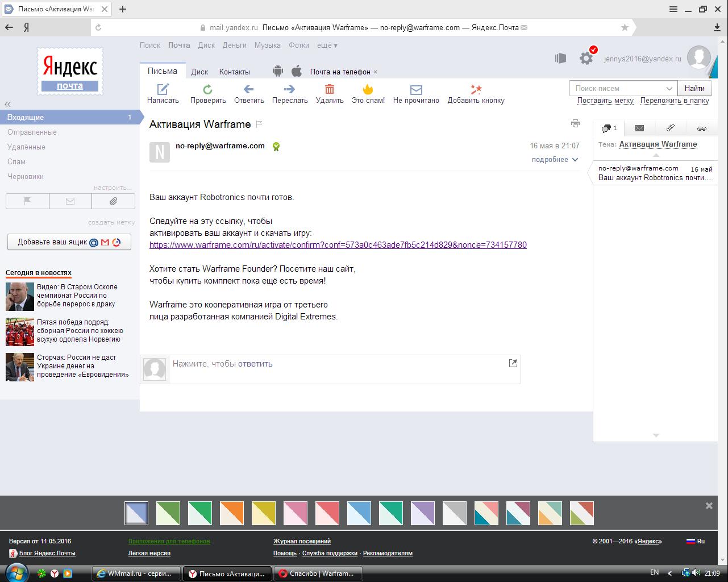Screen dimensions: 728x582
Task: Show links via chain icon in right panel
Action: [702, 128]
